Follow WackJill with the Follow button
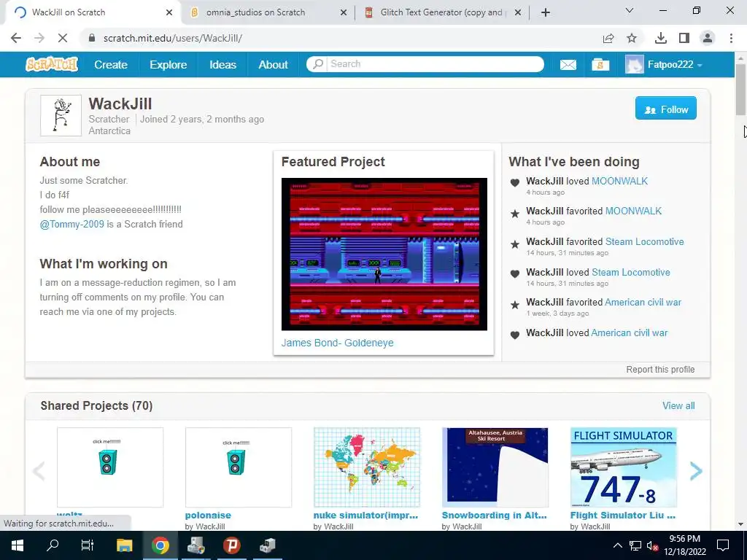 pyautogui.click(x=665, y=108)
